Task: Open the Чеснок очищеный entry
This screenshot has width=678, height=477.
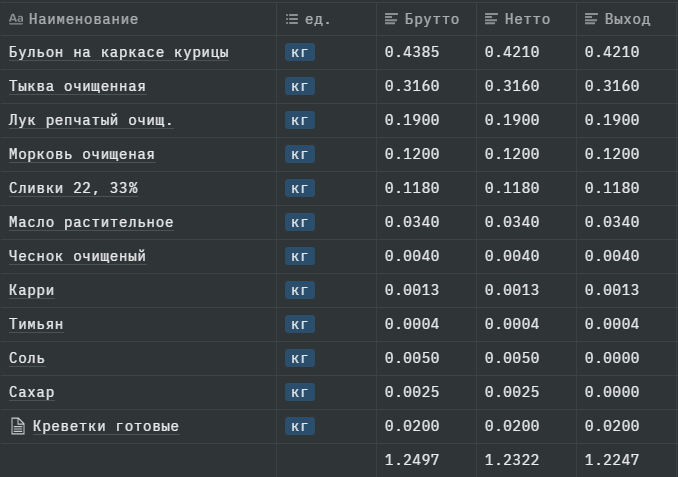Action: tap(77, 256)
